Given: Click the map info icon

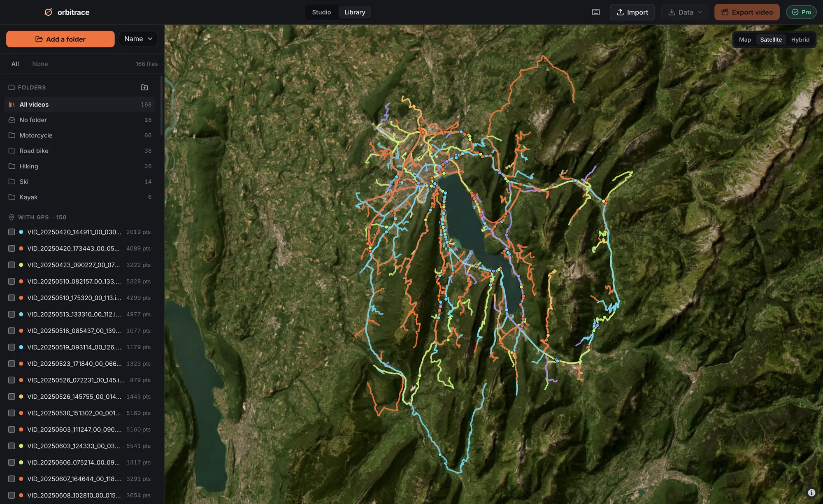Looking at the screenshot, I should point(811,492).
